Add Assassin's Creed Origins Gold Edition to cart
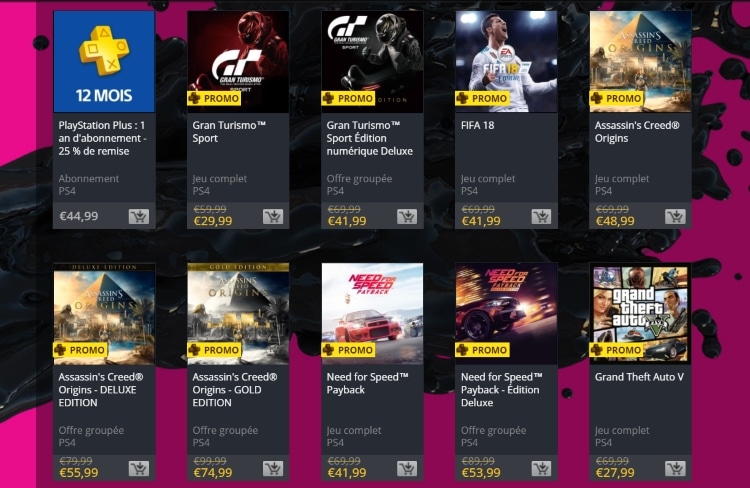 click(x=273, y=468)
